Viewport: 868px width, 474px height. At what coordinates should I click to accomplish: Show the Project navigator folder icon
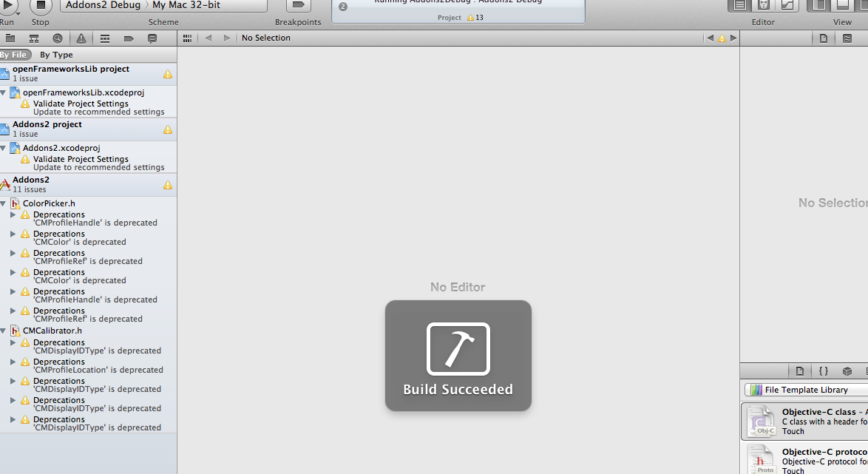(x=10, y=38)
